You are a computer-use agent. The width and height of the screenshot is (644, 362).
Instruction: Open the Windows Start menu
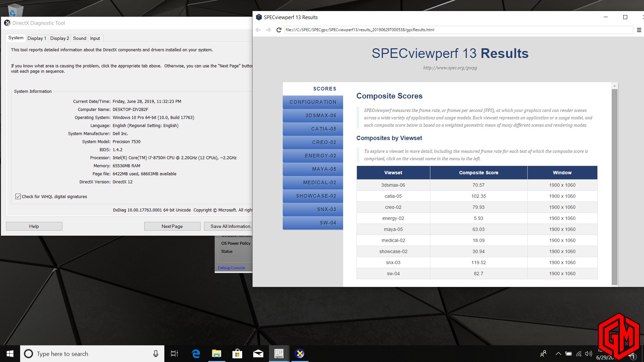point(10,354)
